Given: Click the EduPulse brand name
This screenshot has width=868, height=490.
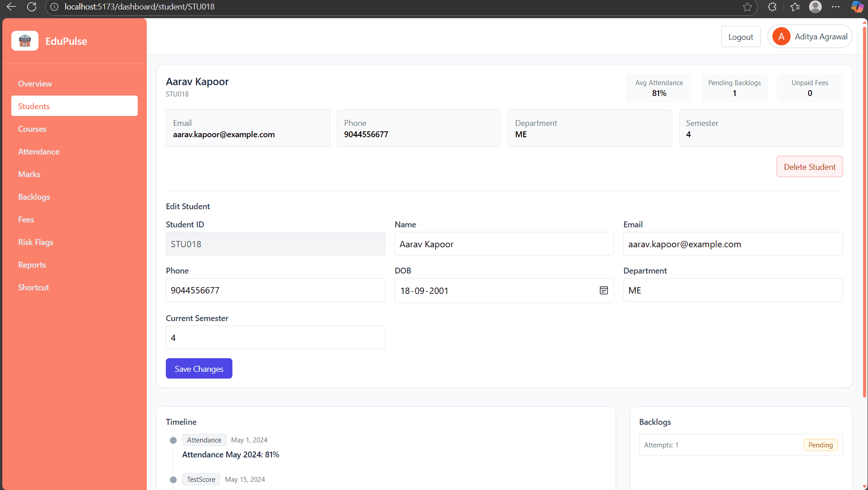Looking at the screenshot, I should [66, 41].
